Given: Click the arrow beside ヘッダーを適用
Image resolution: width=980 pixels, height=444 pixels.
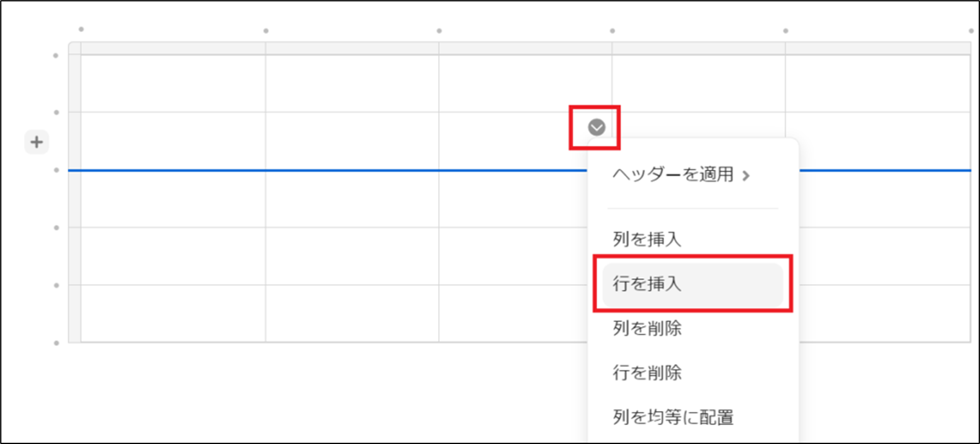Looking at the screenshot, I should click(x=746, y=176).
